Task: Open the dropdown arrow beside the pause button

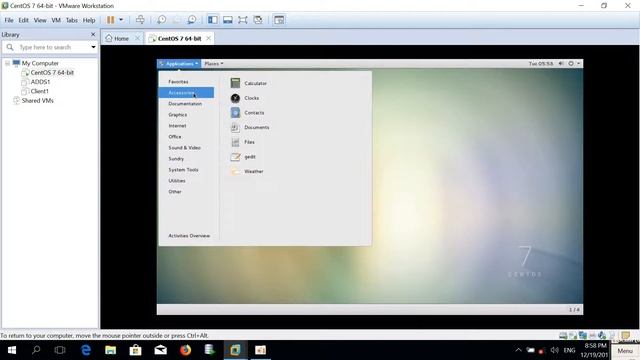Action: point(121,20)
